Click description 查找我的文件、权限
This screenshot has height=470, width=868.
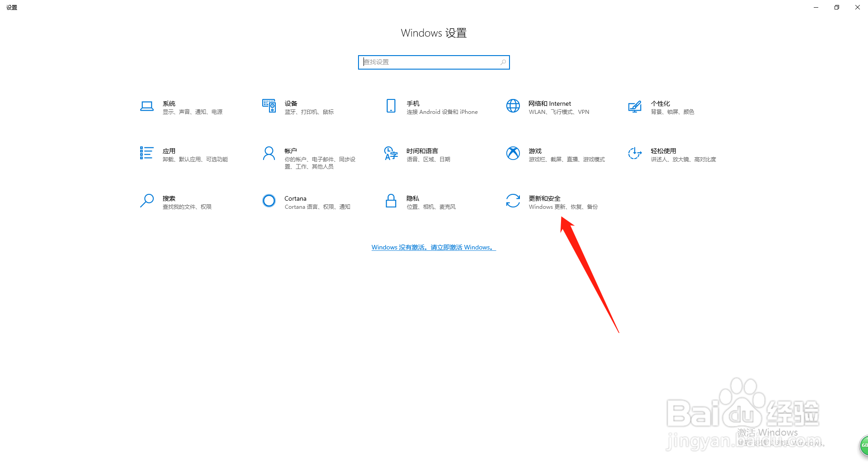[x=187, y=207]
